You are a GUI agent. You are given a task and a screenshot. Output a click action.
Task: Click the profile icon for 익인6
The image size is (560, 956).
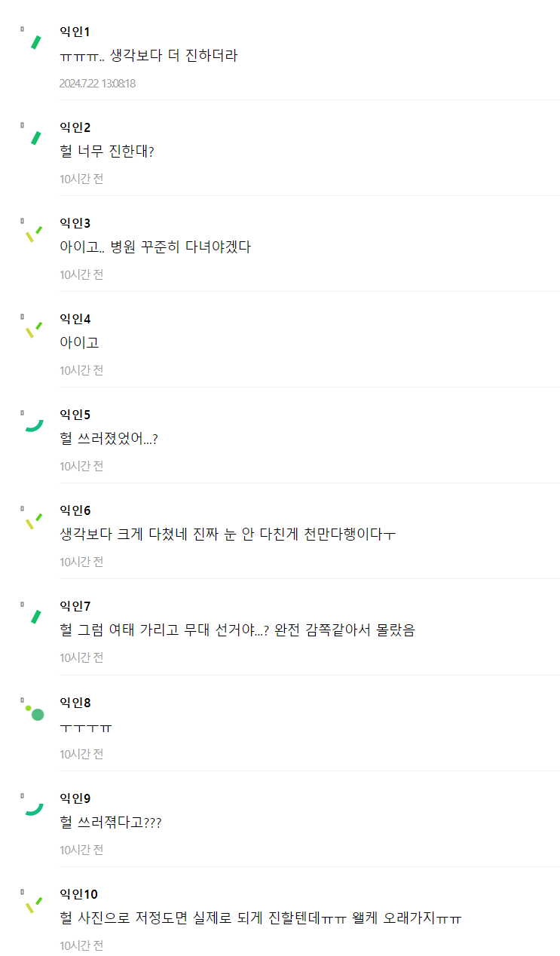[33, 520]
